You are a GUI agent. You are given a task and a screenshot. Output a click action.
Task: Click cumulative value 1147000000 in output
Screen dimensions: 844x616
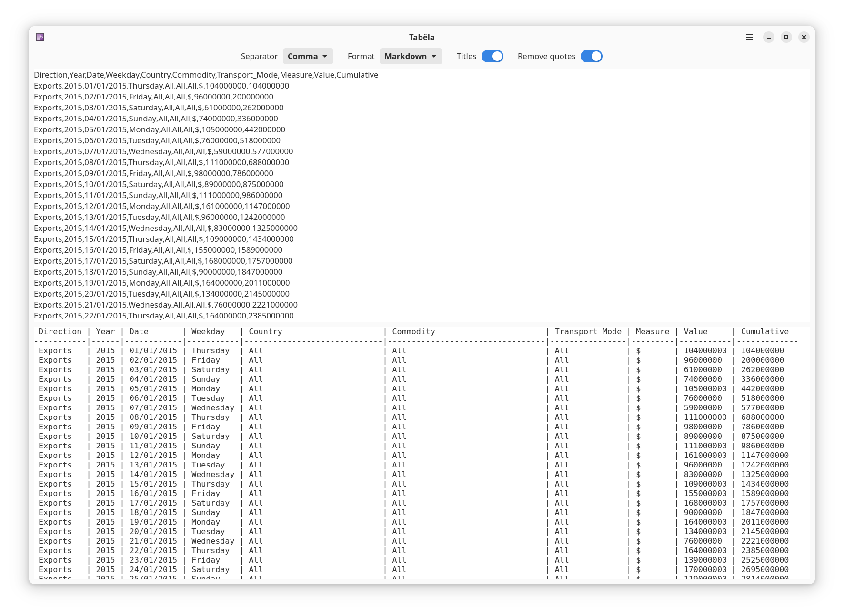764,455
